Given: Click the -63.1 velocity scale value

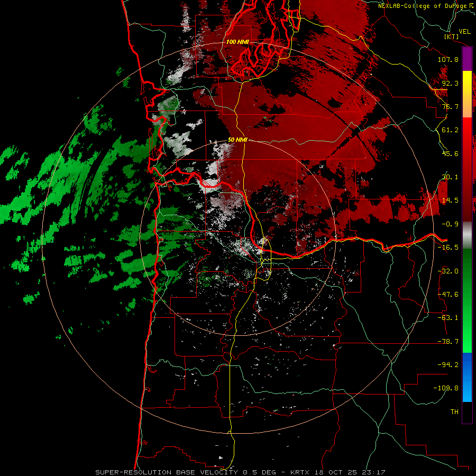Looking at the screenshot, I should pos(448,318).
